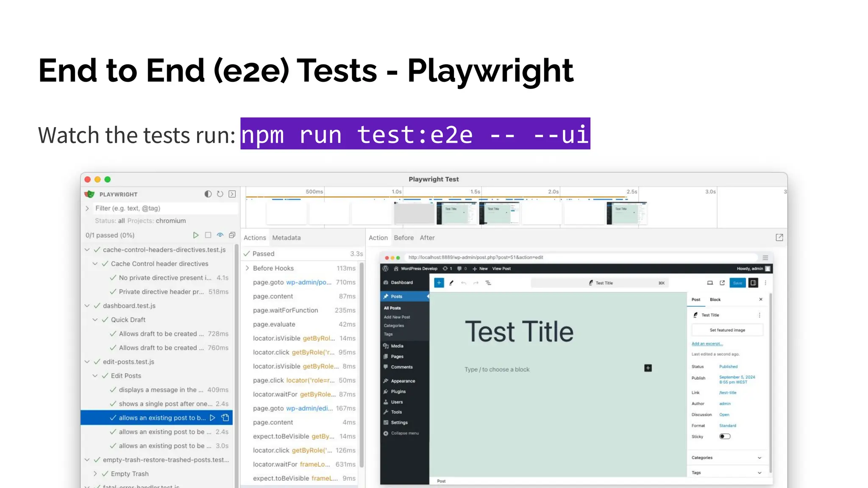
Task: Click the admin author link
Action: 725,404
